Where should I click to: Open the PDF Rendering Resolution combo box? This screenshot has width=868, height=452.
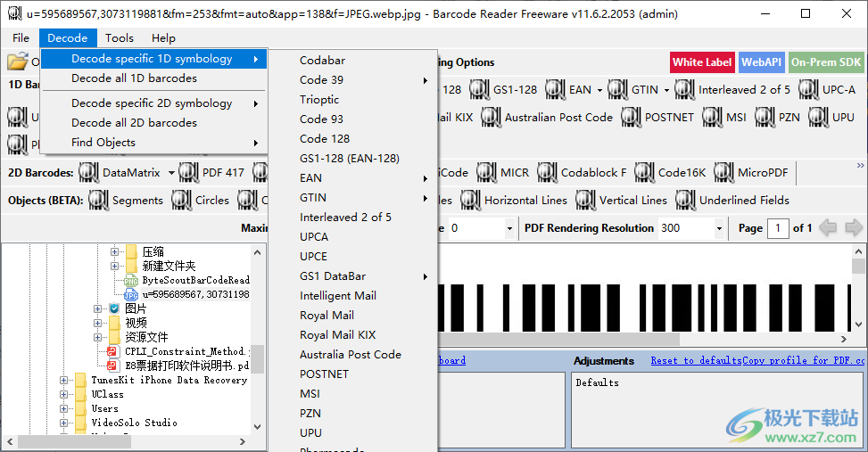point(691,228)
